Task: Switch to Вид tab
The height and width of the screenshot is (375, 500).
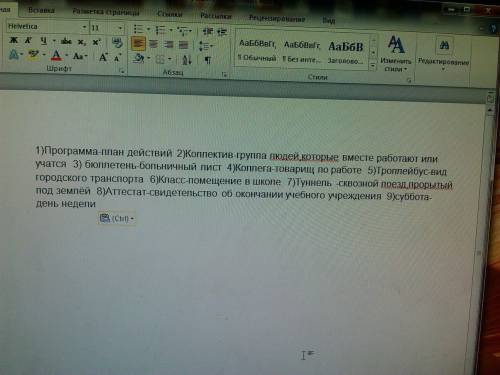Action: tap(328, 21)
